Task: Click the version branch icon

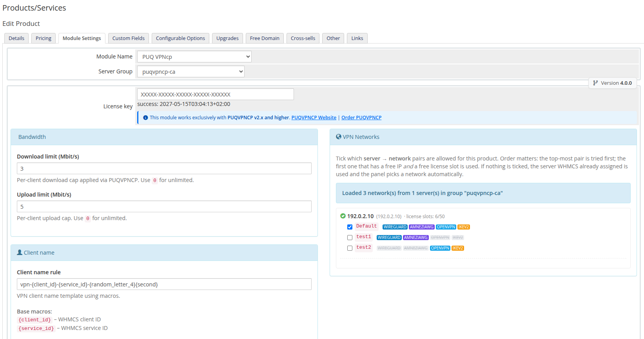Action: 595,83
